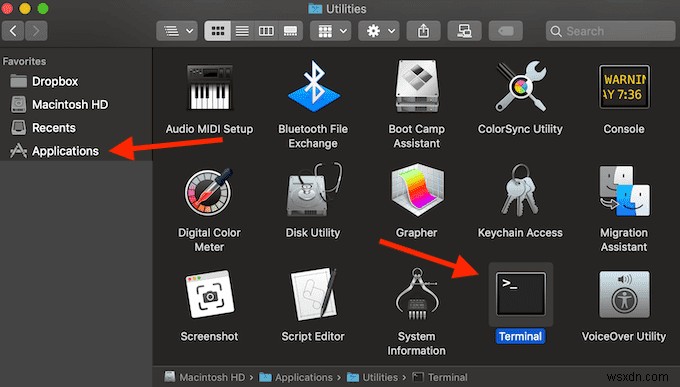Open the Grapher app icon

[x=417, y=190]
